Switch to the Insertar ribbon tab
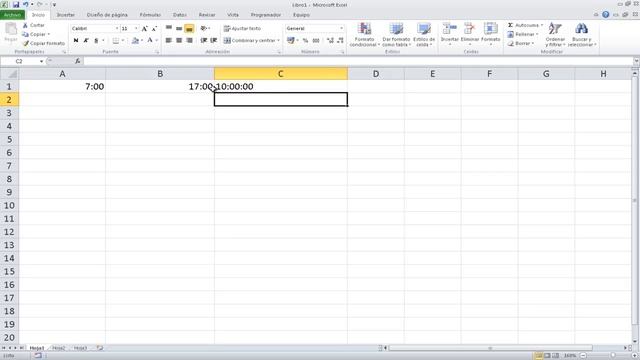This screenshot has height=360, width=640. [66, 15]
